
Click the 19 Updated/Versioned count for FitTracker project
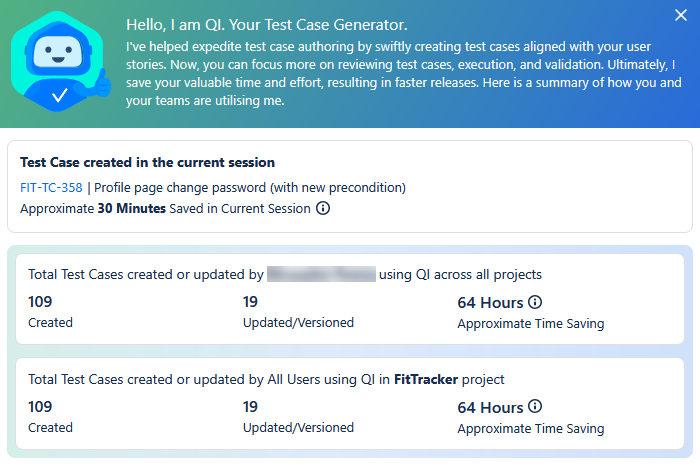click(252, 407)
